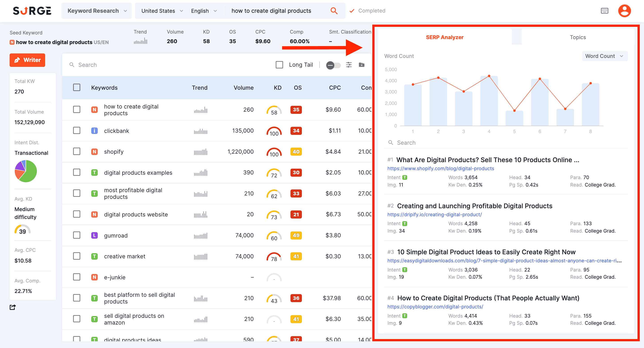Click the export share icon below stats

click(13, 307)
